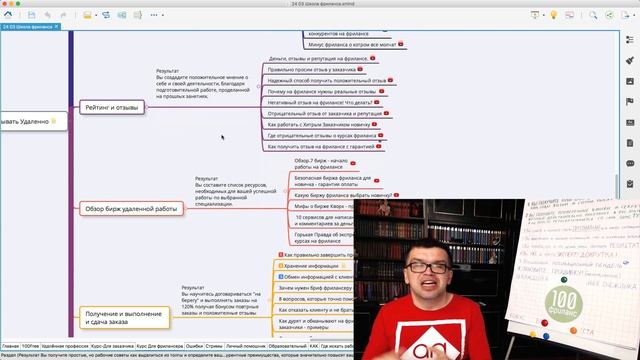Open dropdown arrow beside the topic icon

[96, 16]
